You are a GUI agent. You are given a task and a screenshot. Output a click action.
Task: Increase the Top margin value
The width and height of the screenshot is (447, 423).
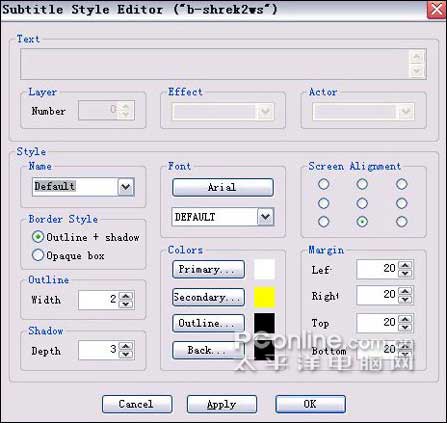point(405,319)
